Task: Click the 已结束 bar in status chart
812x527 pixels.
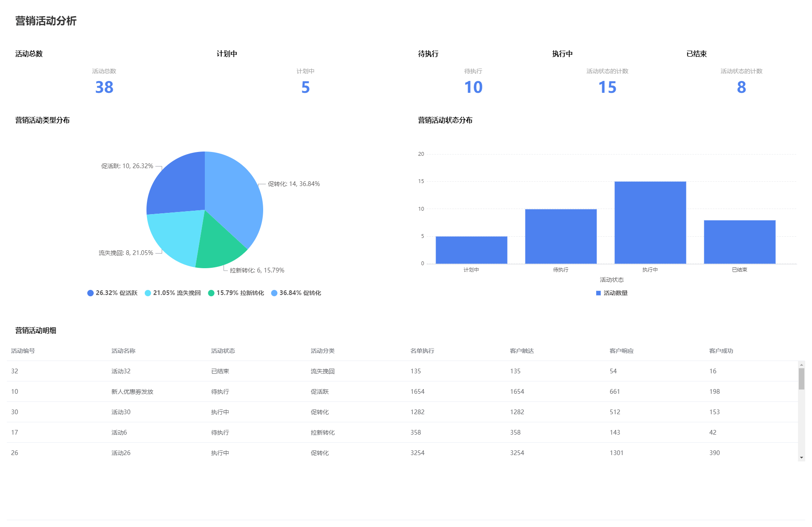Action: [739, 242]
